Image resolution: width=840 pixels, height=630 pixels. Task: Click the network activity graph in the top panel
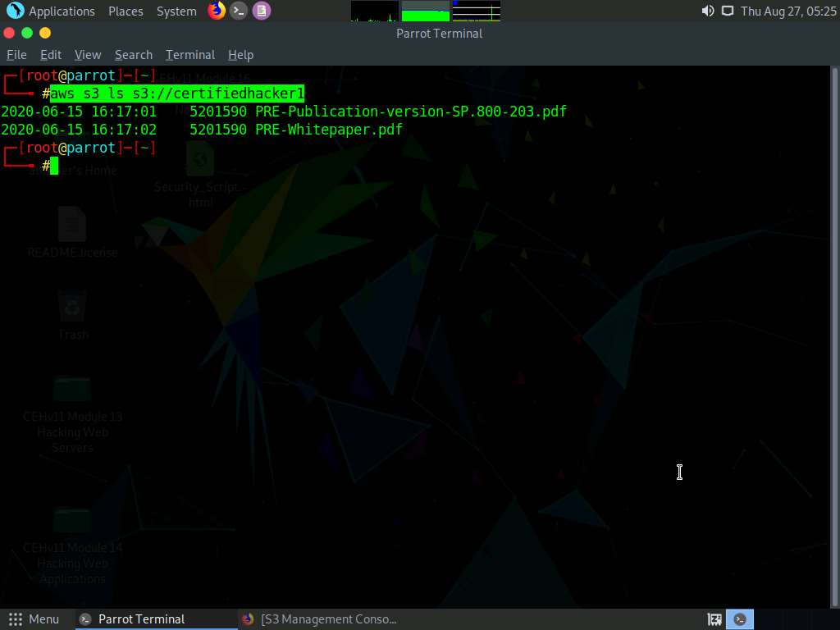(x=476, y=11)
